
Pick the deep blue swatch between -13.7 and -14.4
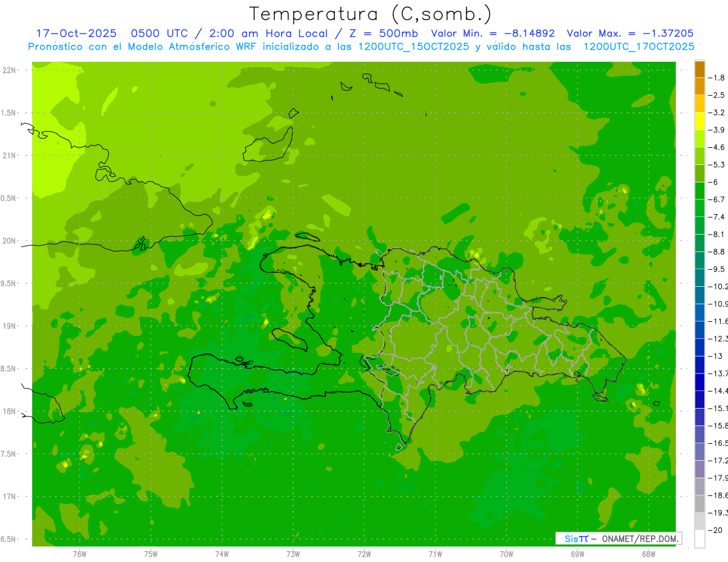click(699, 382)
